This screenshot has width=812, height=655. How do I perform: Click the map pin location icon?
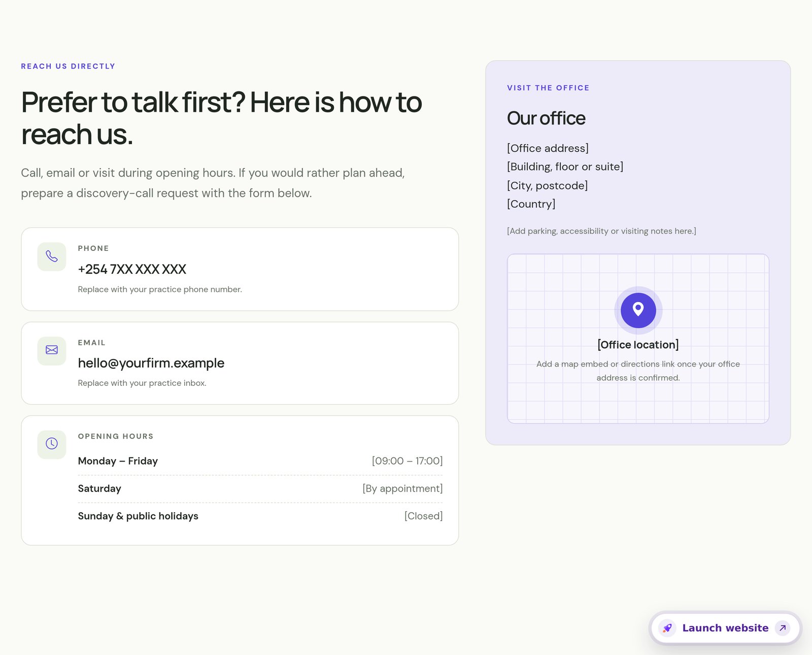638,310
